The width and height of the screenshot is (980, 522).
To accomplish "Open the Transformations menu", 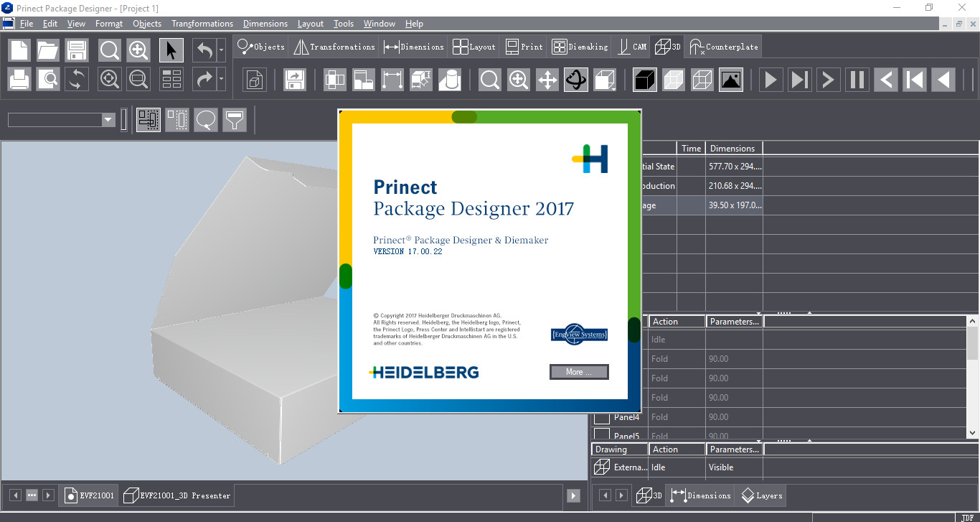I will click(x=202, y=24).
